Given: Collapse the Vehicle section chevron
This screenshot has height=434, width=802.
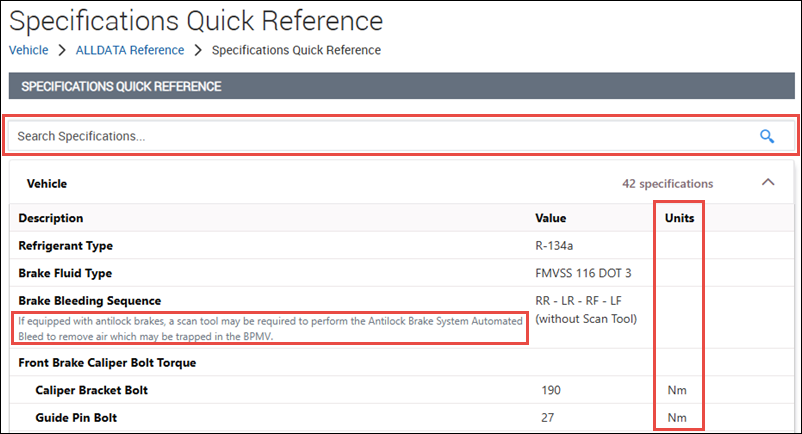Looking at the screenshot, I should 767,183.
